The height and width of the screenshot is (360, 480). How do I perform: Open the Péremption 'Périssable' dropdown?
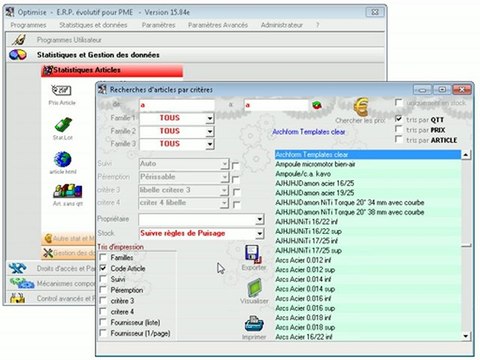point(225,177)
